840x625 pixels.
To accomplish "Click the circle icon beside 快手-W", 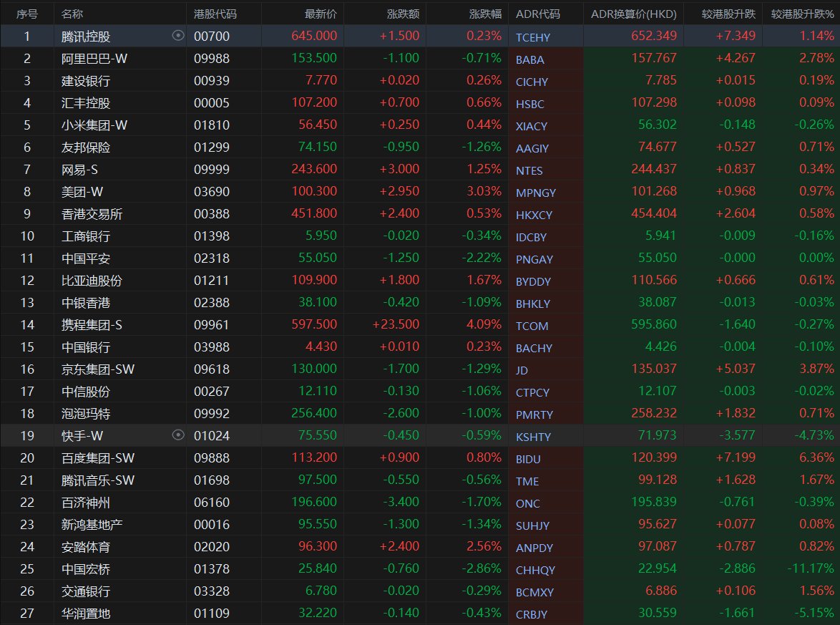I will tap(178, 435).
